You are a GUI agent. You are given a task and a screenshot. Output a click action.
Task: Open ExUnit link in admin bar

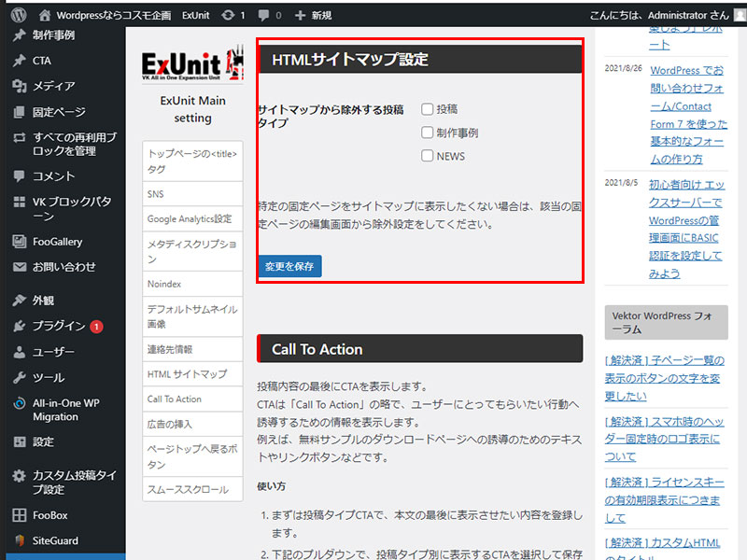(196, 16)
